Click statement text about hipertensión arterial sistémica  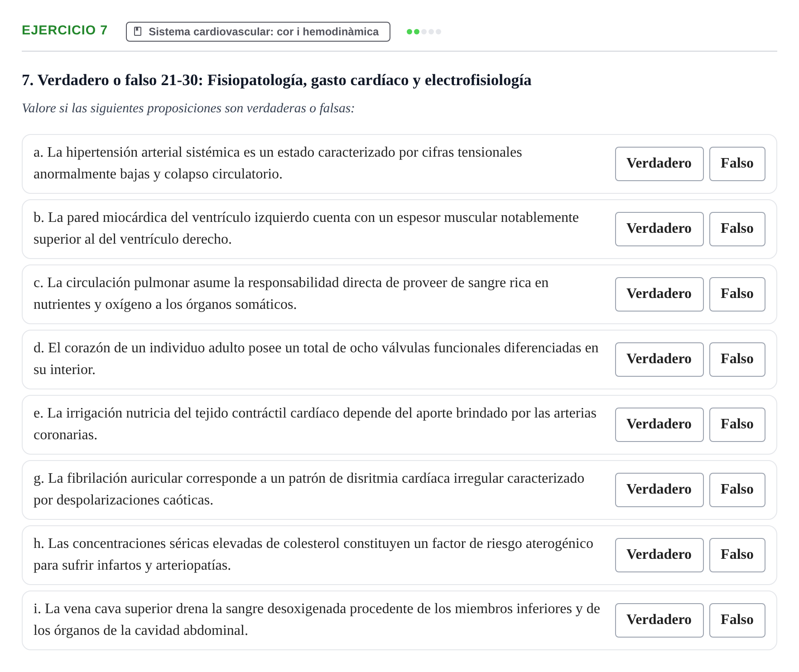[278, 163]
